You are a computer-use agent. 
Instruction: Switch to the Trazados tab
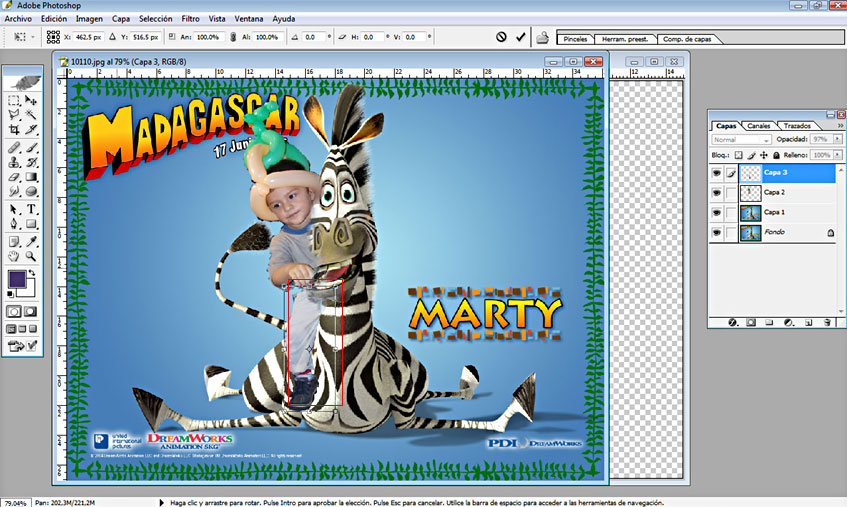(x=797, y=126)
